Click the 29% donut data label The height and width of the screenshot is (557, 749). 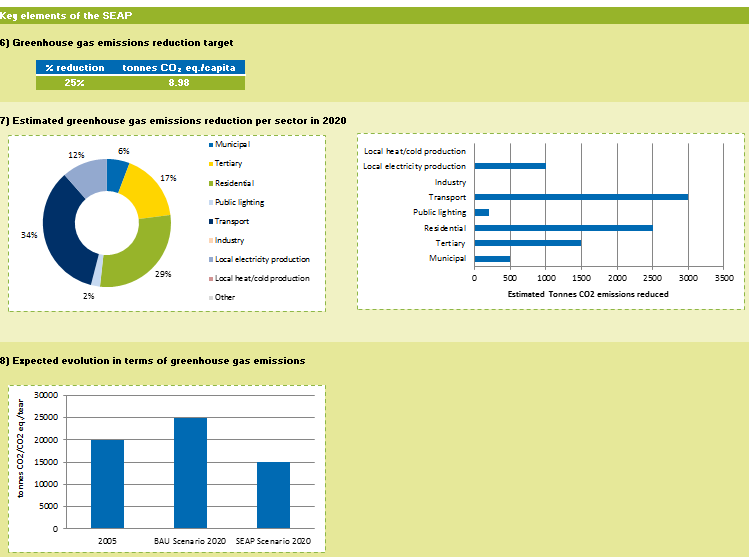click(163, 274)
